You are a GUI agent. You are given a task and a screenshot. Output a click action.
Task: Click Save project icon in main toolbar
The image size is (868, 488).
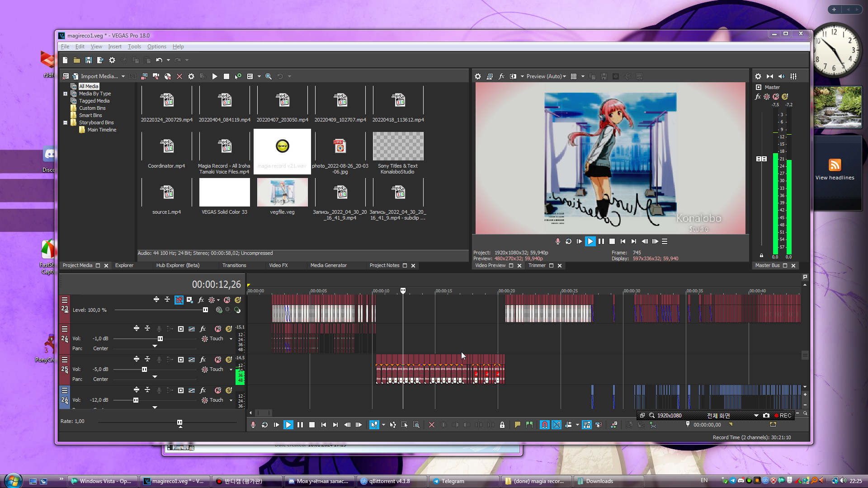click(89, 60)
